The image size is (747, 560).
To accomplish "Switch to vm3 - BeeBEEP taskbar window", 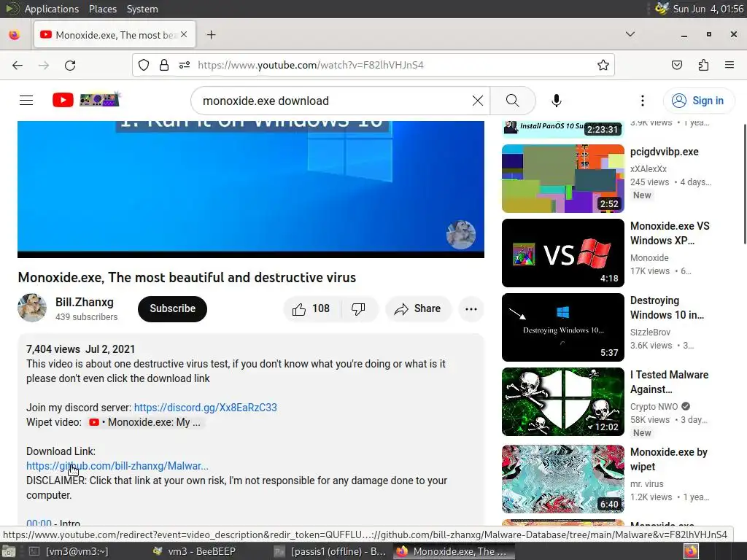I will pos(196,551).
